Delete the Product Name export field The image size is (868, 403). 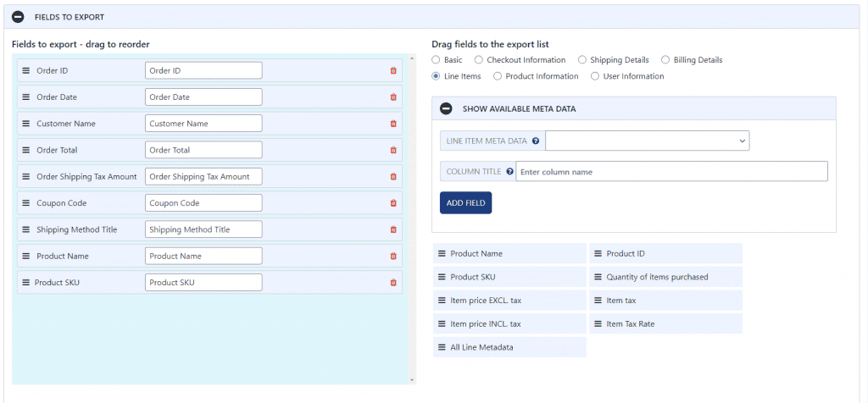point(393,256)
